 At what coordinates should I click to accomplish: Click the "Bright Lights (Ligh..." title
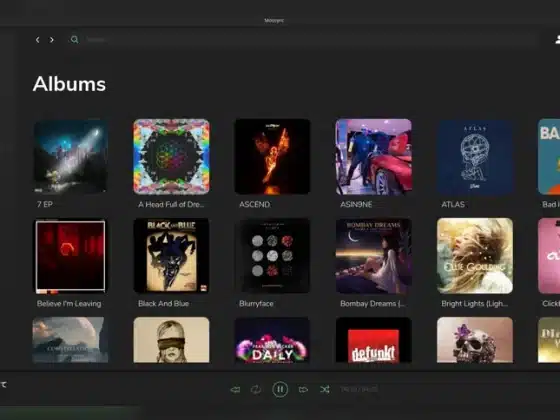point(474,304)
